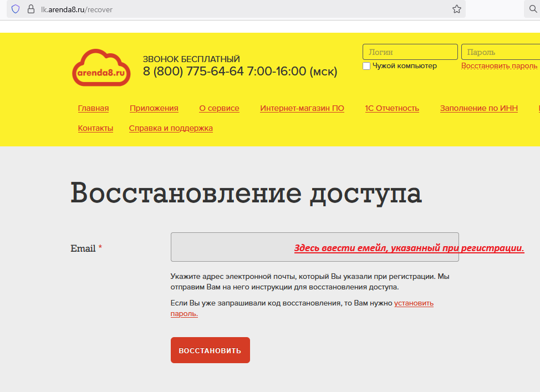The width and height of the screenshot is (540, 392).
Task: Open the Главная menu item
Action: 93,108
